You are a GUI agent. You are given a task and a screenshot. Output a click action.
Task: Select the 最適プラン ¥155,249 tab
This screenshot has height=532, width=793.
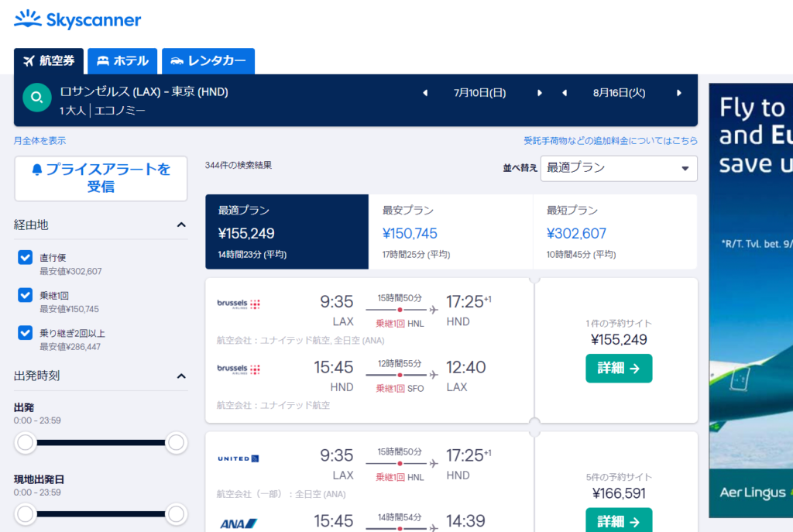(x=287, y=232)
